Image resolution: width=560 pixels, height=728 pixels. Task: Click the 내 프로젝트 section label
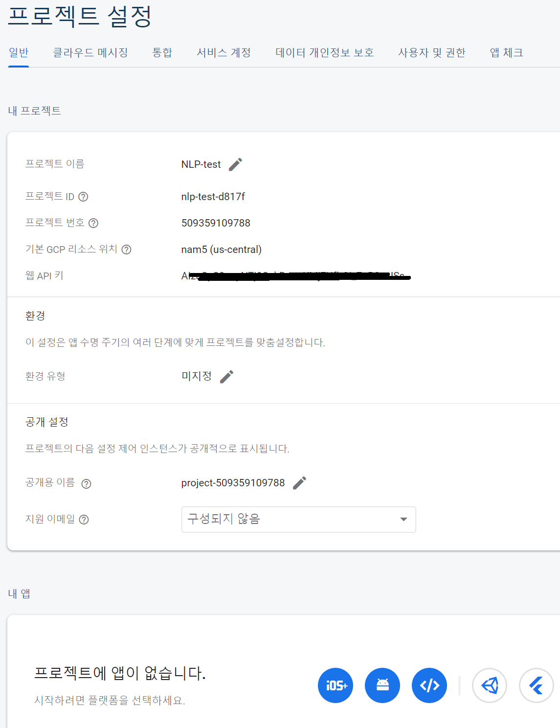click(34, 111)
